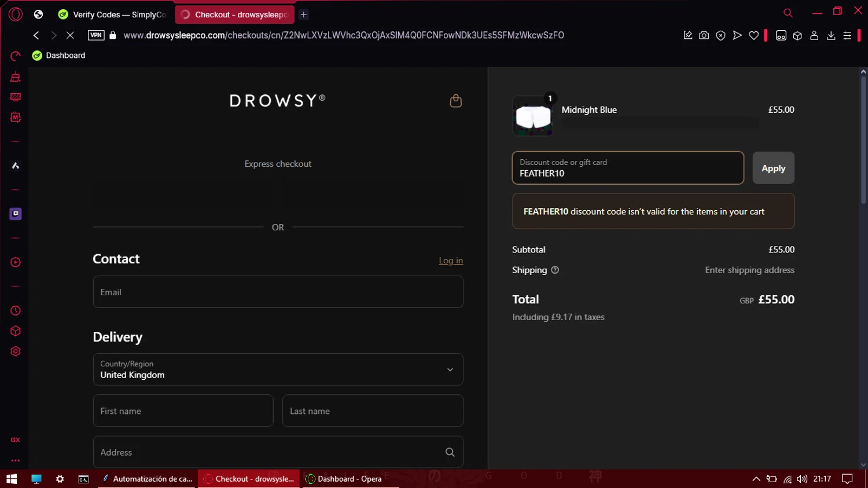Click the Midnight Blue product thumbnail

tap(532, 116)
